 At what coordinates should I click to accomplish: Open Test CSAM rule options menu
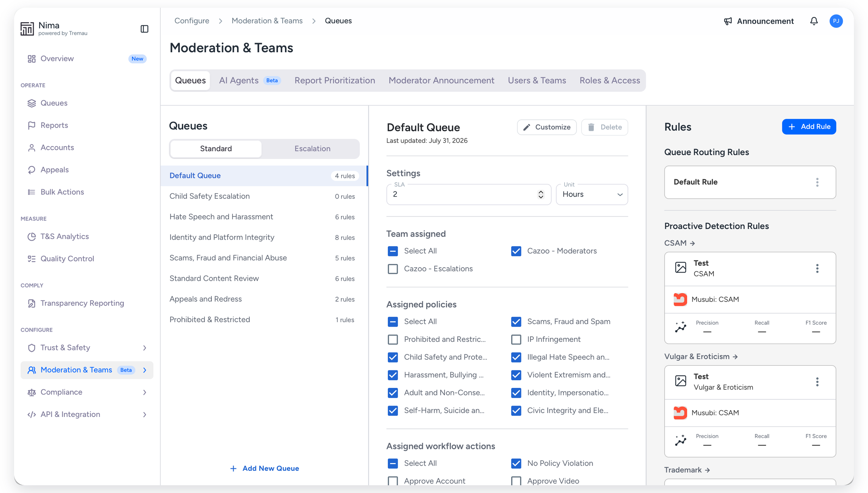(x=817, y=269)
